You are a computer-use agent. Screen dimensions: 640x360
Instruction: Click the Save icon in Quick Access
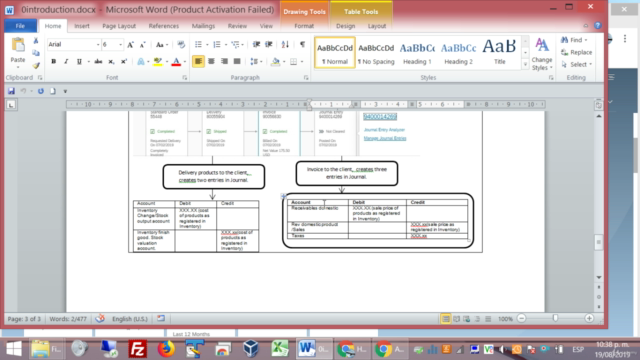pyautogui.click(x=11, y=91)
